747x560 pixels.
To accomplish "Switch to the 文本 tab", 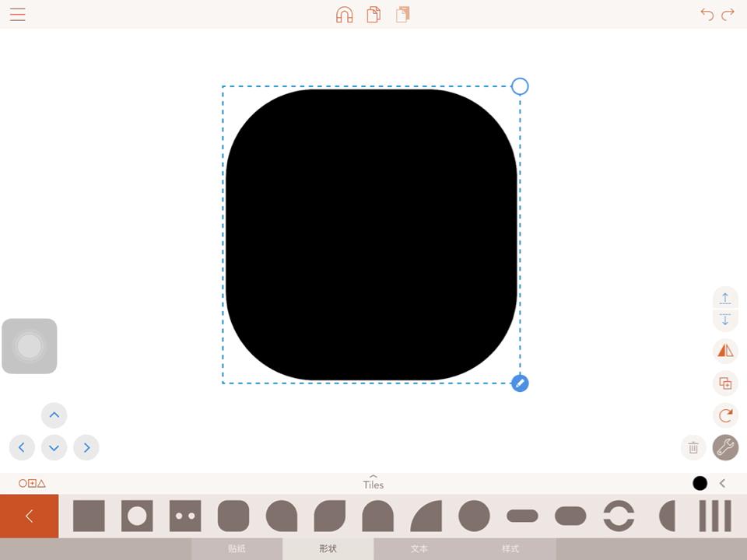I will [x=419, y=548].
